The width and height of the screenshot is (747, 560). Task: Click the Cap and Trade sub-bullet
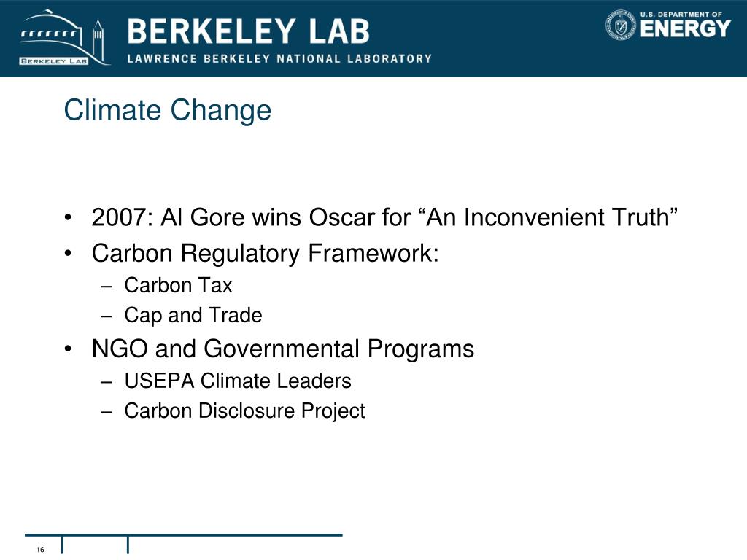click(x=193, y=315)
